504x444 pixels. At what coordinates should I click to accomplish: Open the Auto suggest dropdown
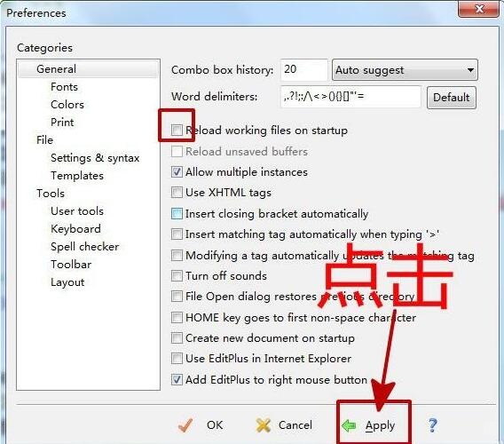[x=405, y=70]
